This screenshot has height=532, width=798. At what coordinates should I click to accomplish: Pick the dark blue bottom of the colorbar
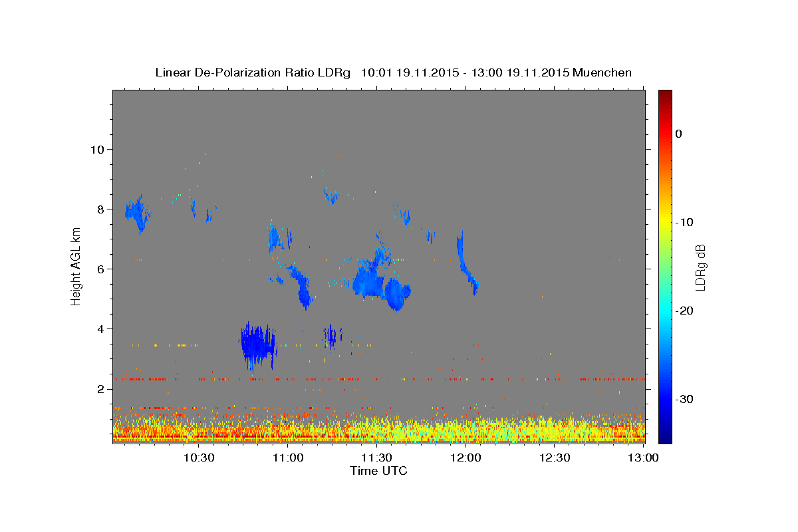click(665, 438)
